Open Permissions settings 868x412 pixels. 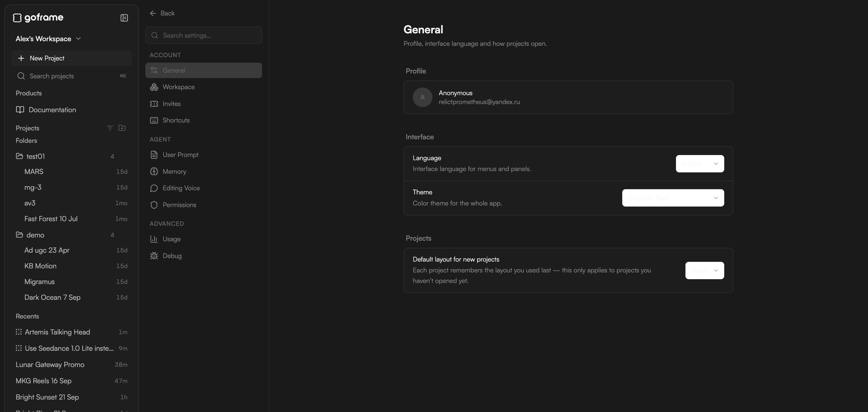tap(203, 205)
